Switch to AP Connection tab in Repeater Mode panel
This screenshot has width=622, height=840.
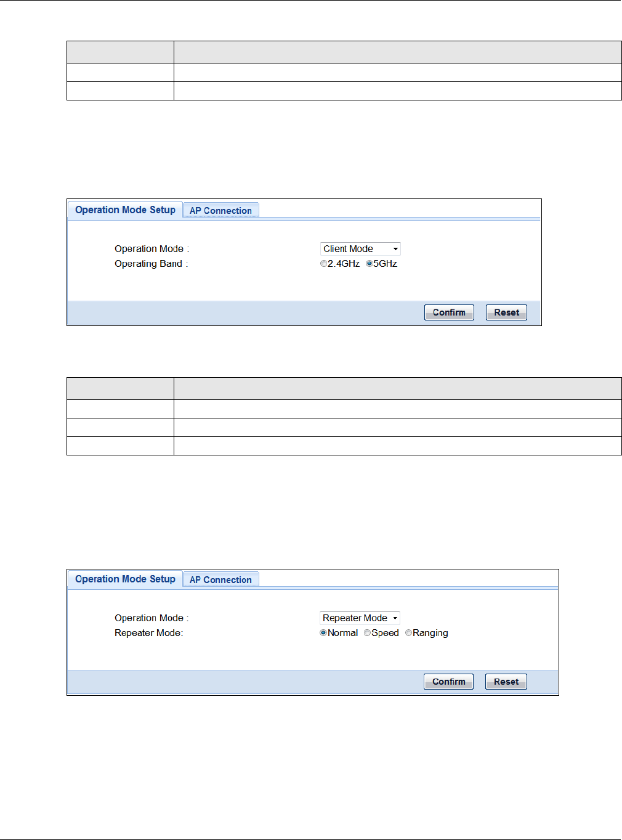(x=220, y=580)
